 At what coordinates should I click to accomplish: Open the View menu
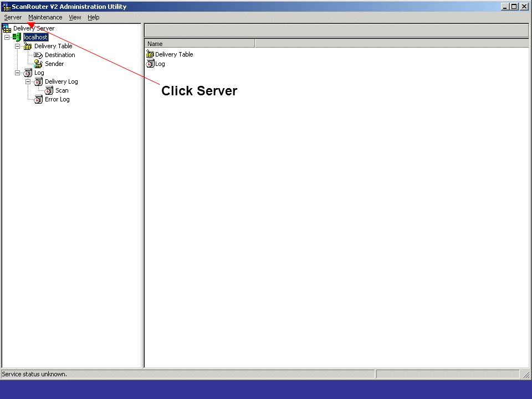75,17
